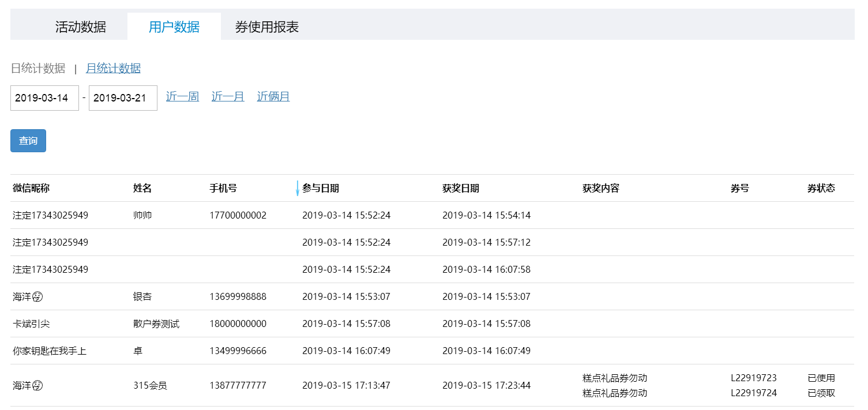
Task: Click phone number 13877777777 in the table
Action: (x=238, y=385)
